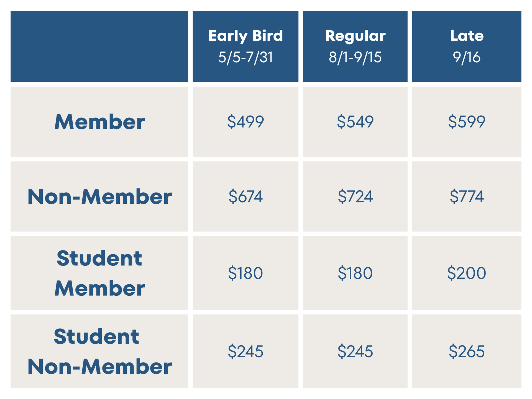Select the $499 Member early bird price
This screenshot has height=399, width=532.
click(x=245, y=122)
